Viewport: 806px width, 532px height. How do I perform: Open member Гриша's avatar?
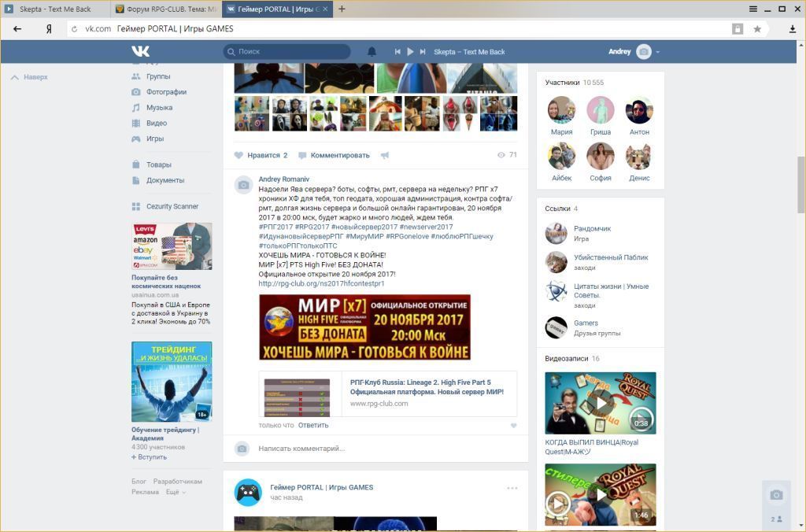601,109
